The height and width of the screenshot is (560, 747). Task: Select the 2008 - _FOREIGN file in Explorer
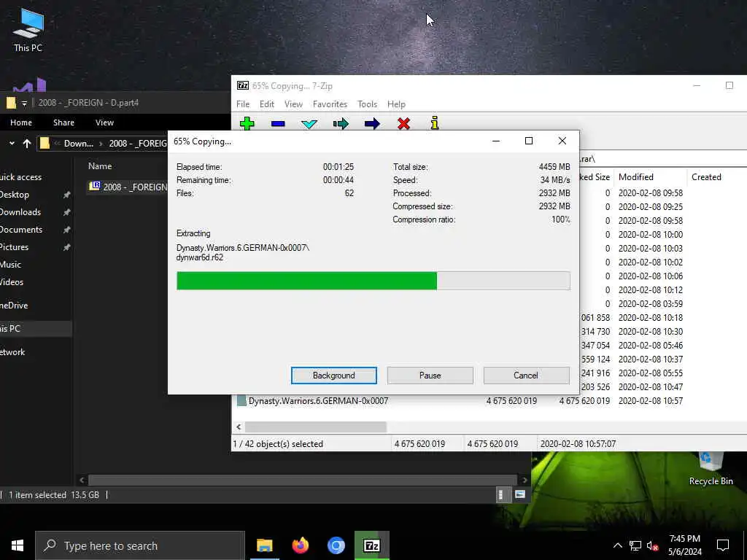(x=128, y=187)
